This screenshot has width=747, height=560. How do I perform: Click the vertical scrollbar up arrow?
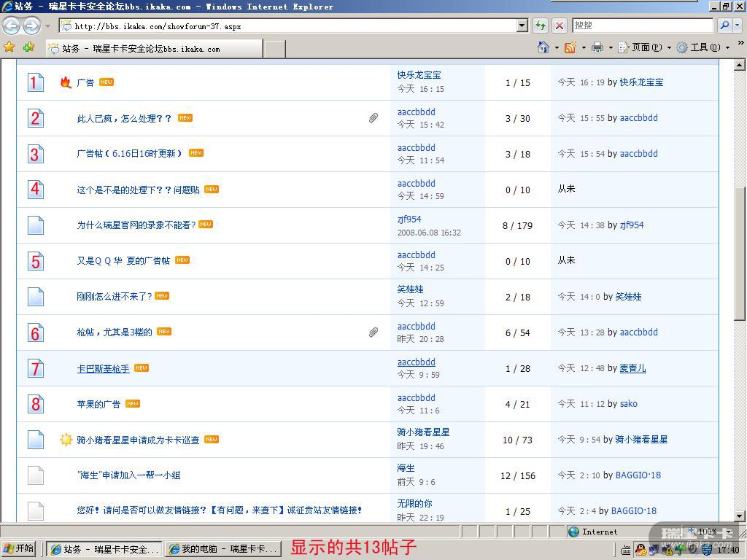pyautogui.click(x=740, y=65)
